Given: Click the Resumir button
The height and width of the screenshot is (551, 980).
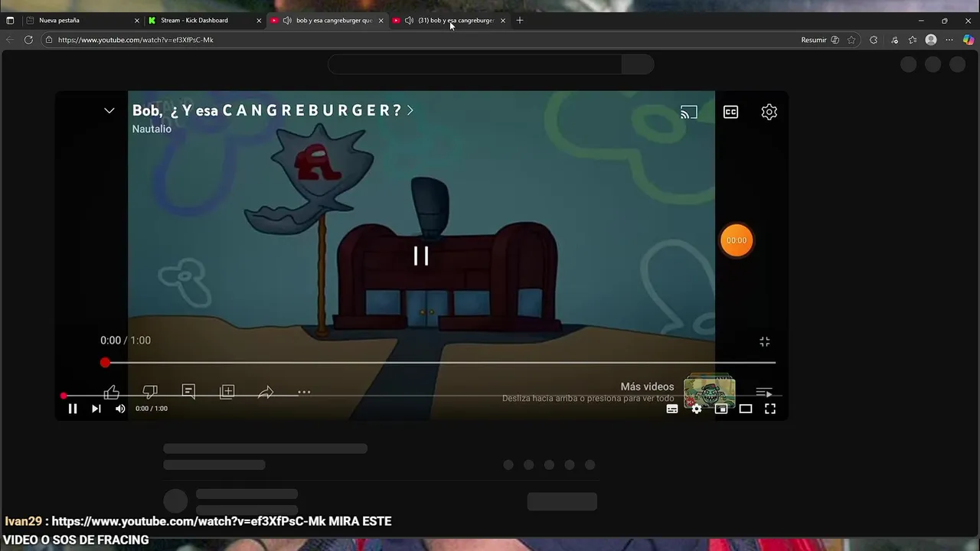Looking at the screenshot, I should [x=820, y=40].
